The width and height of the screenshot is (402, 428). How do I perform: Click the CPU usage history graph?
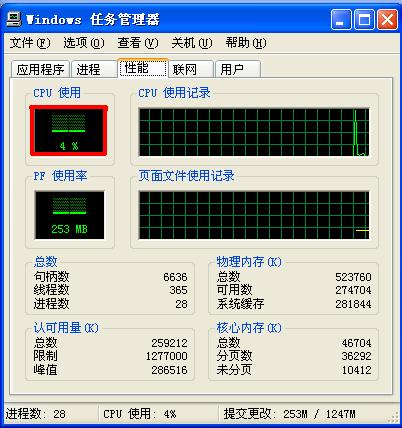(254, 132)
